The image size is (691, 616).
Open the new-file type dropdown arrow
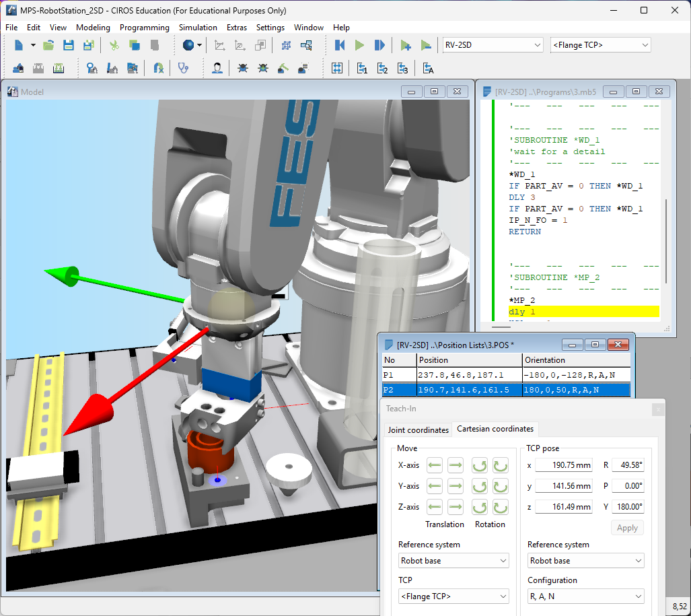point(33,45)
